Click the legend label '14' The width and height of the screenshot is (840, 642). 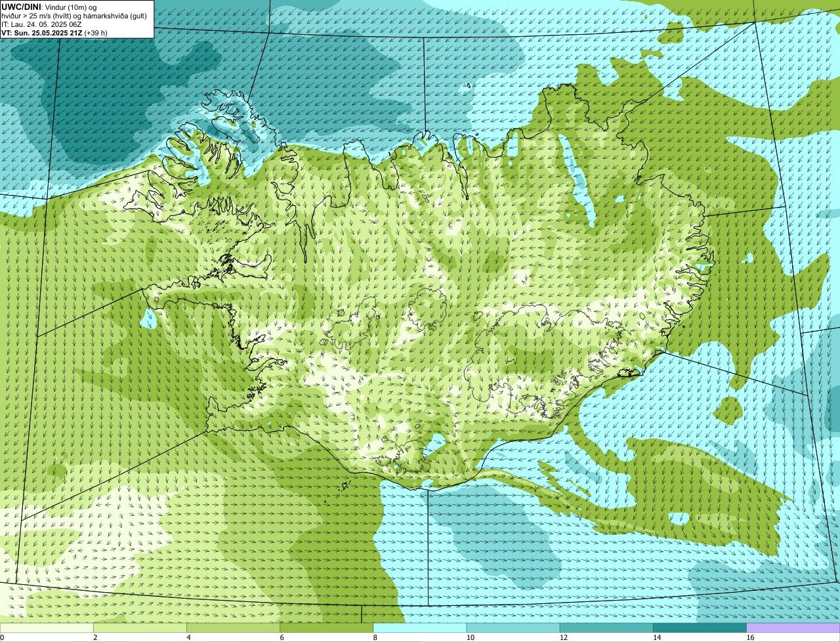[656, 637]
